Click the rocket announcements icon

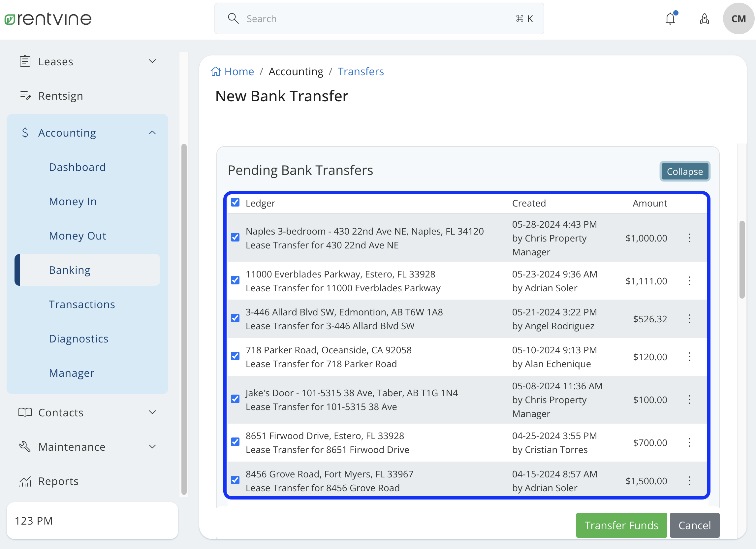tap(704, 19)
